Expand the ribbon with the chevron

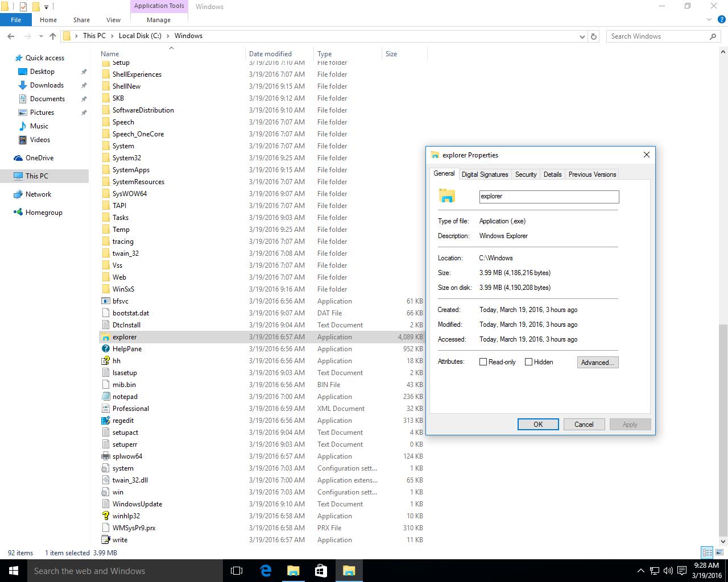click(x=709, y=20)
